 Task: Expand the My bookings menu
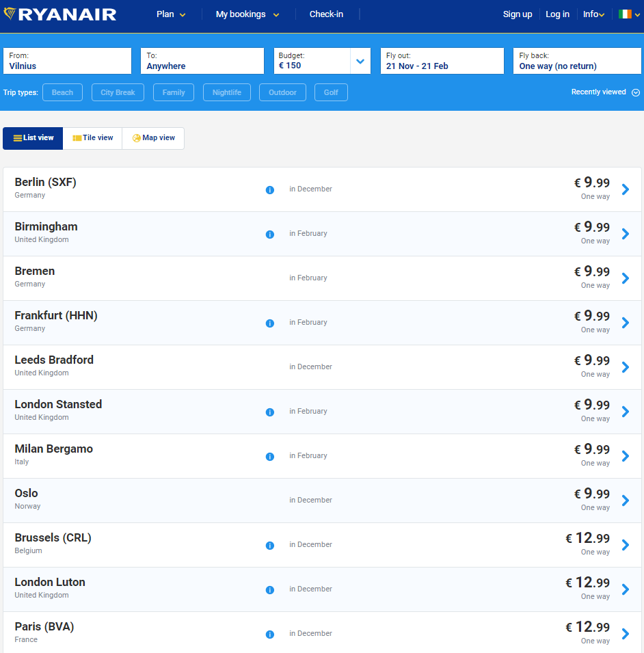[x=247, y=14]
